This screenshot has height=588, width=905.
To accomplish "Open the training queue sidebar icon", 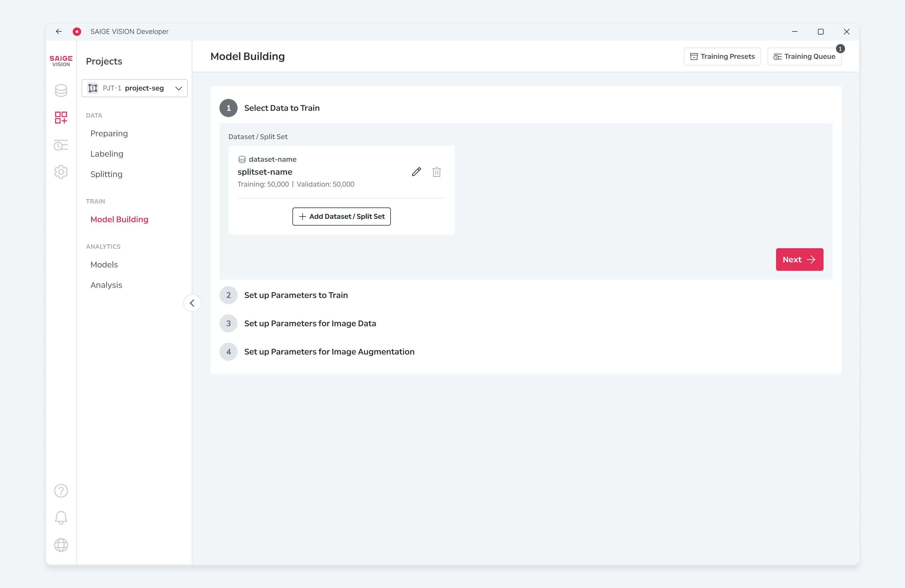I will pos(61,145).
